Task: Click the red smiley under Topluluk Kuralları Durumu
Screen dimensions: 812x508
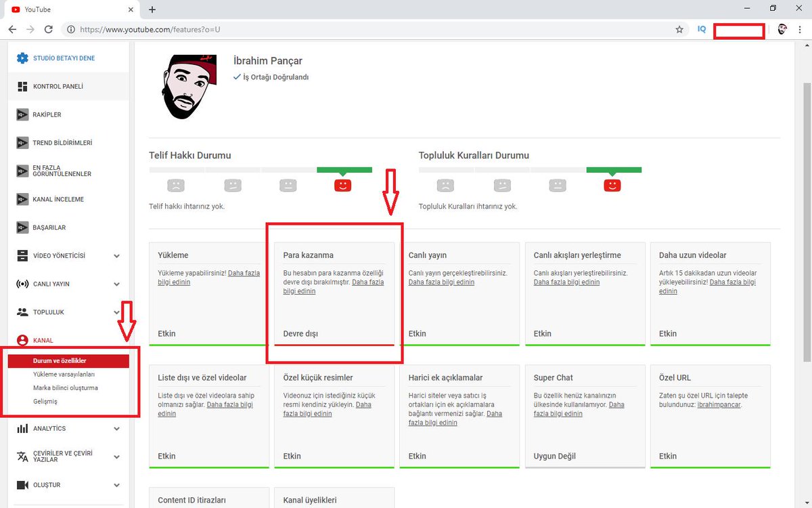Action: (x=612, y=185)
